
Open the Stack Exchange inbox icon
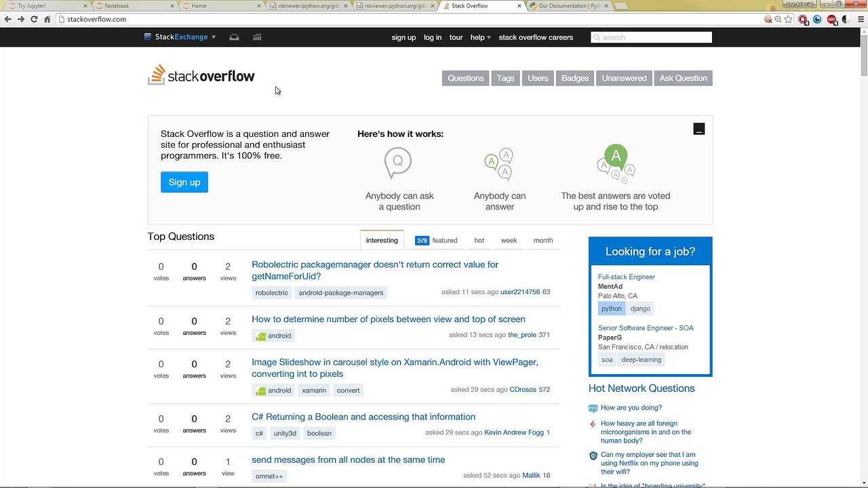(x=234, y=37)
